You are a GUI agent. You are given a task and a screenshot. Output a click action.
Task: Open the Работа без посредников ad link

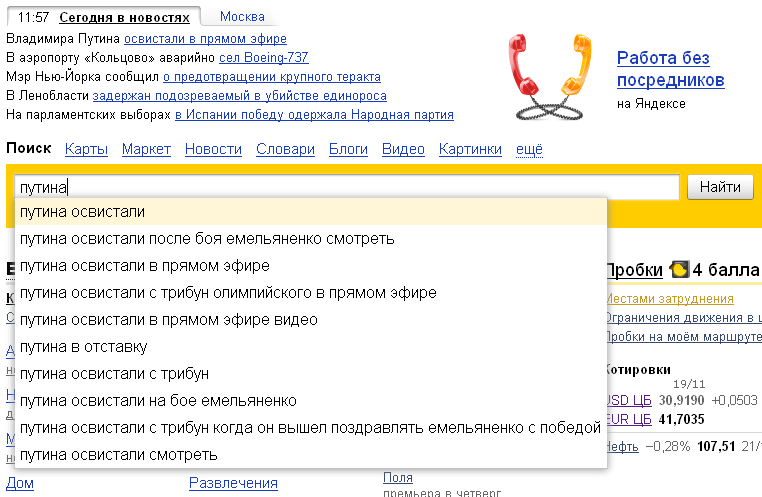tap(670, 69)
